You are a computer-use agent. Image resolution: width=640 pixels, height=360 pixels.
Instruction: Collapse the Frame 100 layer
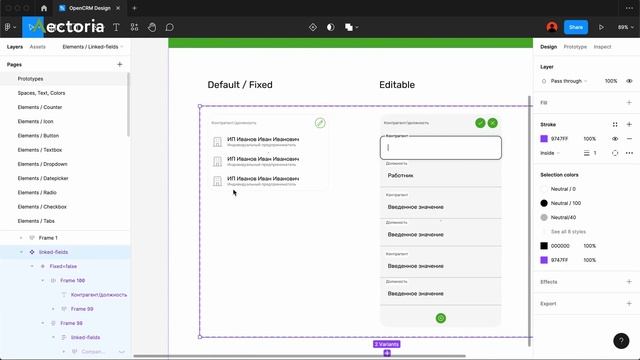42,280
